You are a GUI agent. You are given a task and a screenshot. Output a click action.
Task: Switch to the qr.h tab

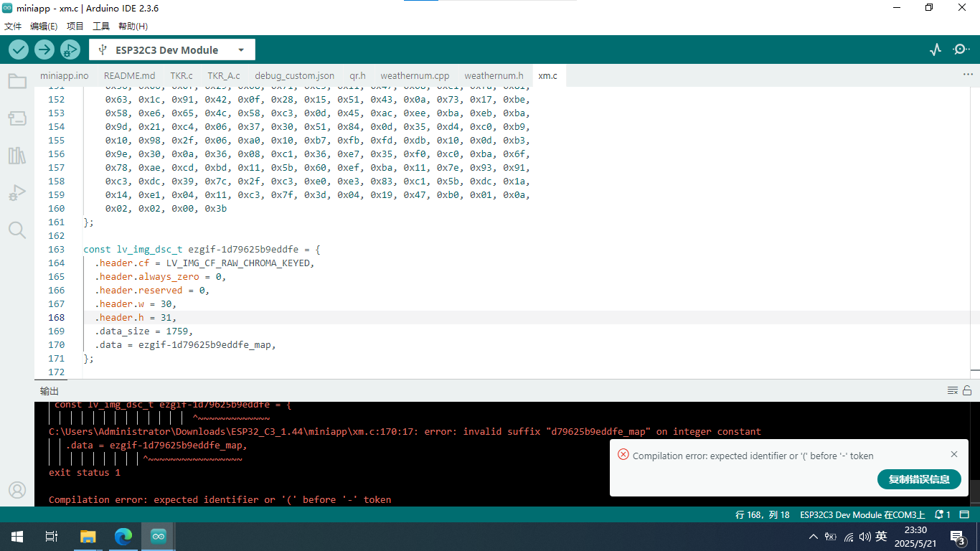pos(357,75)
